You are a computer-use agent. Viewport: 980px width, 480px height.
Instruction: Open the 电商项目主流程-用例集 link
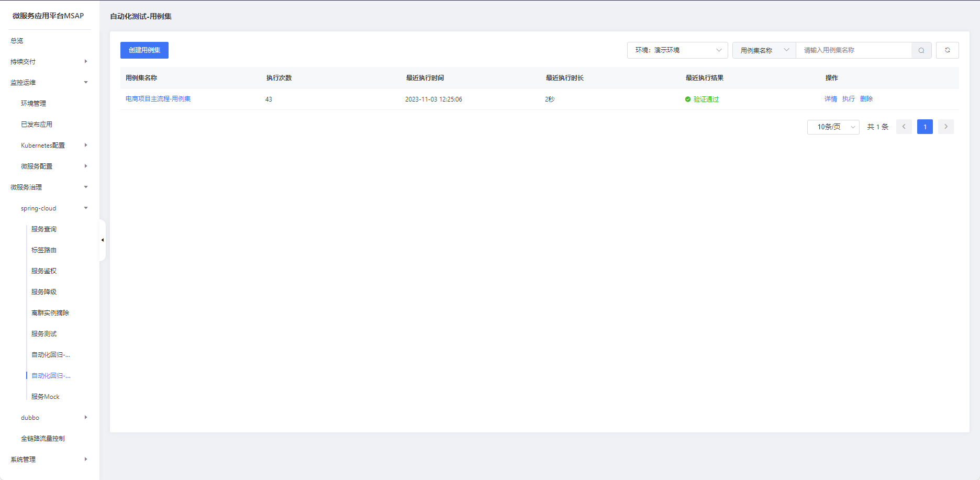click(158, 99)
